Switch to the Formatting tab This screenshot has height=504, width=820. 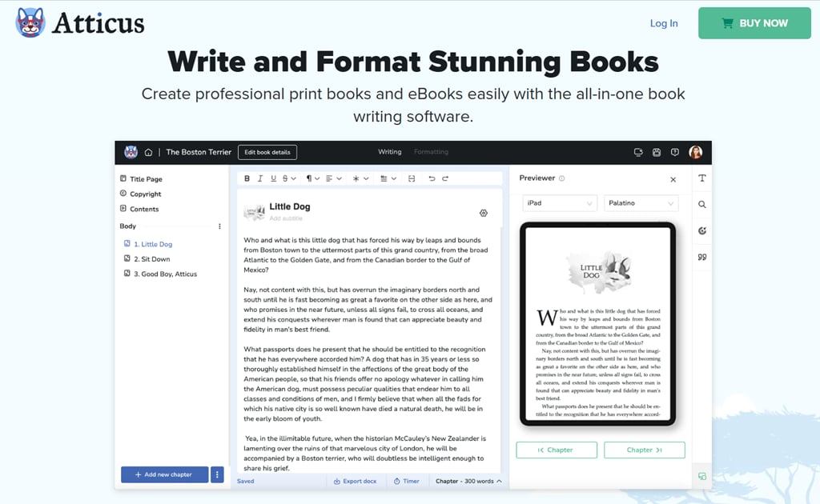pyautogui.click(x=431, y=152)
